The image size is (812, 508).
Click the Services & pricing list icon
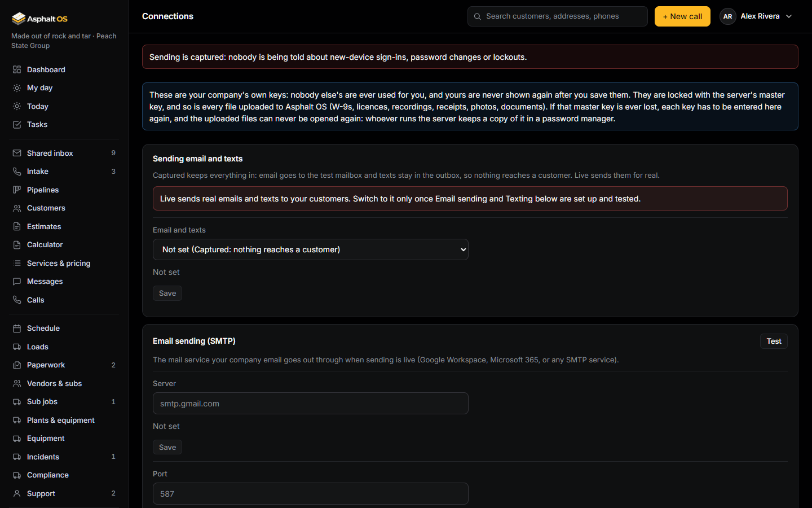tap(17, 263)
